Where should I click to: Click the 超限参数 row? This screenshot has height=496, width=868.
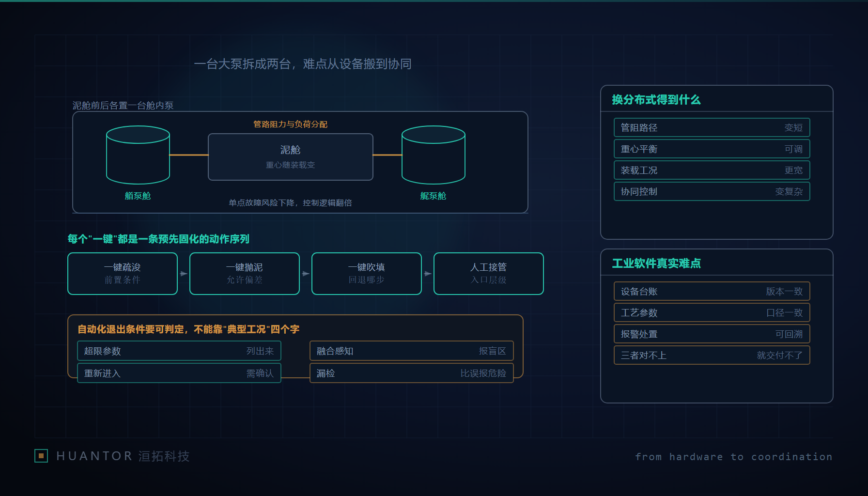tap(179, 351)
